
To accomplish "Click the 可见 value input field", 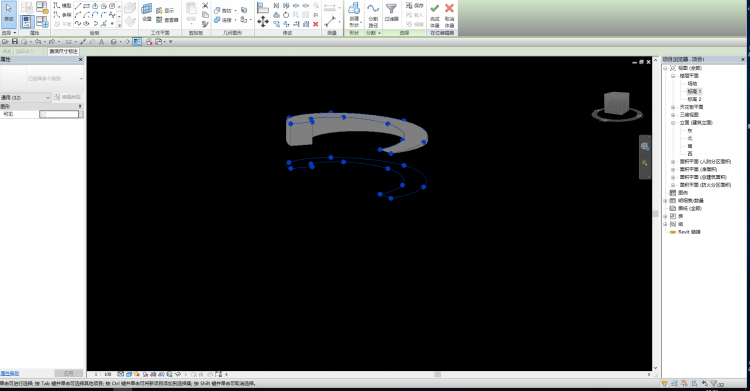I will (x=59, y=114).
